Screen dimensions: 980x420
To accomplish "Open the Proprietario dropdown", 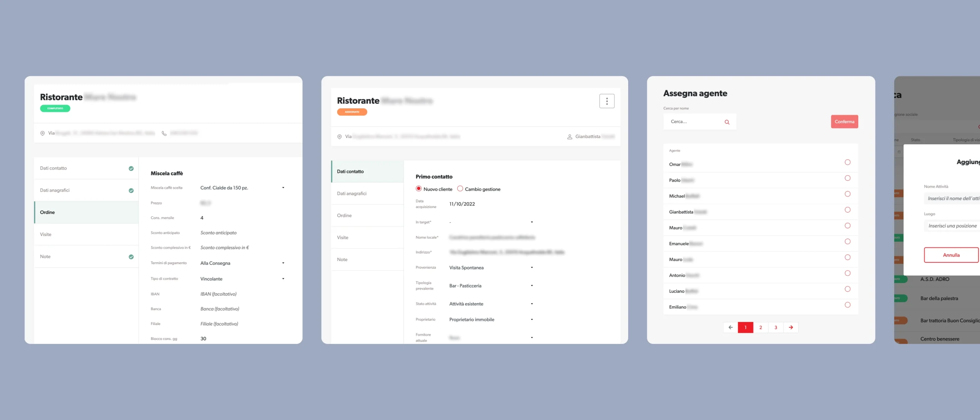I will point(492,319).
